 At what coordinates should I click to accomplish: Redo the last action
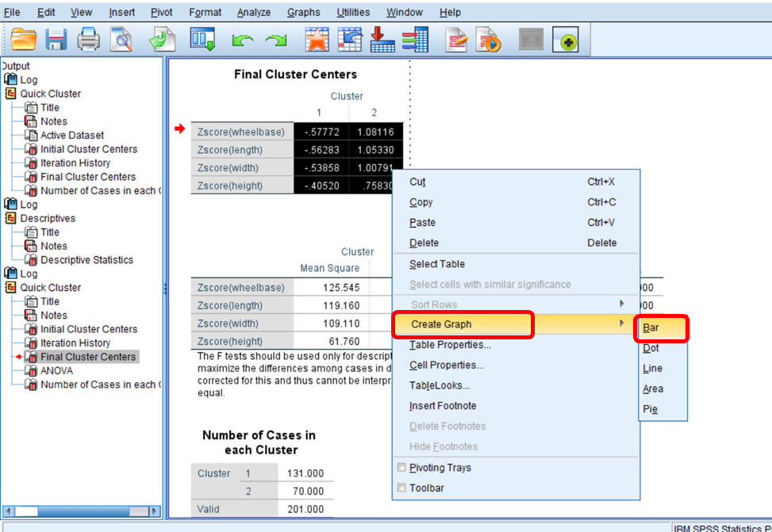275,40
